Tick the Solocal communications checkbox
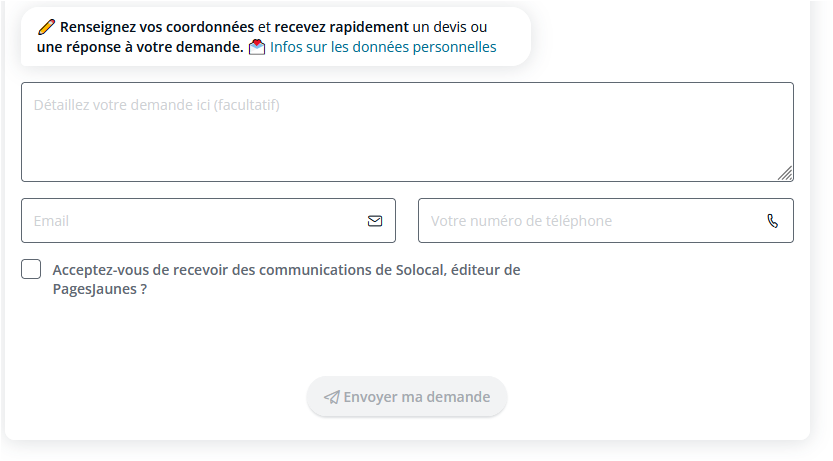Viewport: 833px width, 461px height. (31, 269)
